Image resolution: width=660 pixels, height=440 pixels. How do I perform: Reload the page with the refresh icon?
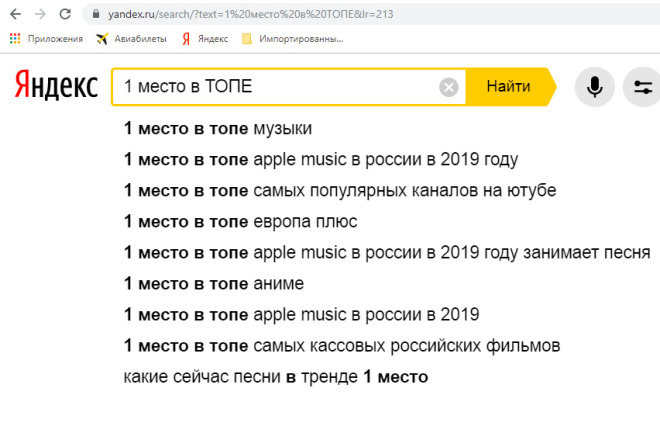(65, 14)
